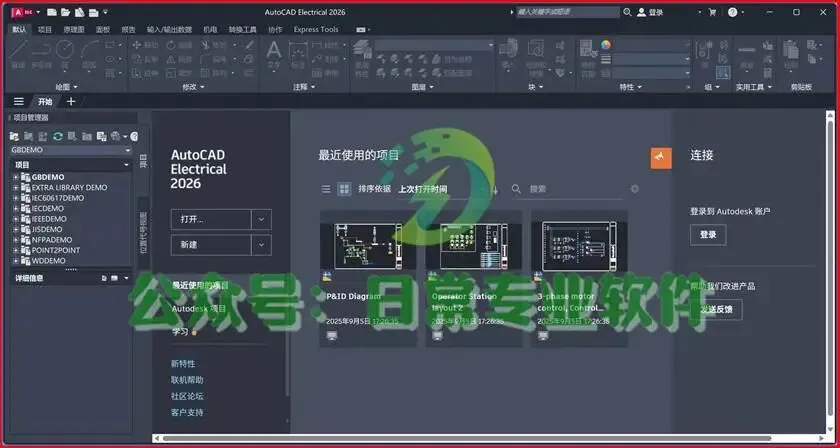Screen dimensions: 840x448
Task: Click the Open folder icon in quick access toolbar
Action: point(65,12)
